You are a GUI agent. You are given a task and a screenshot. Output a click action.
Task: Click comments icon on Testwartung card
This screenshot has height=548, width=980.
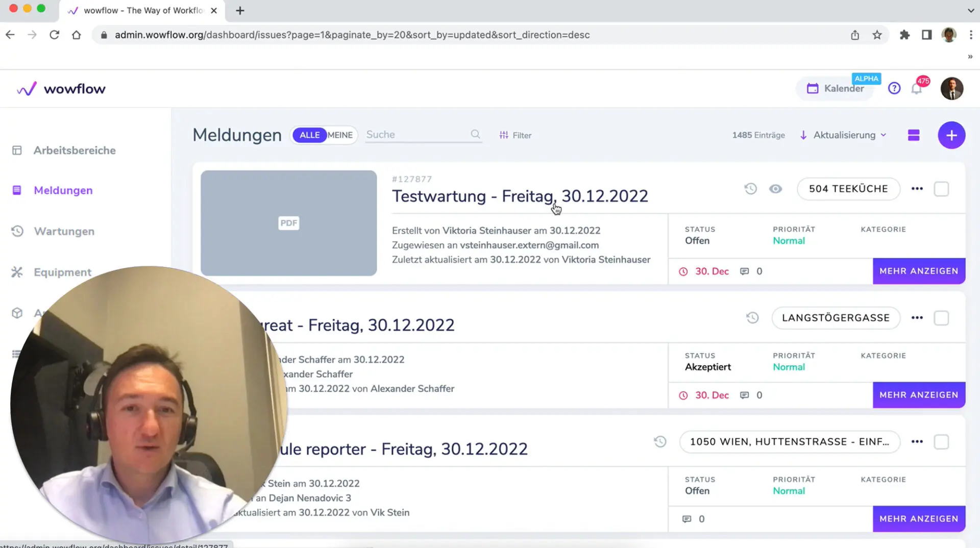coord(745,271)
